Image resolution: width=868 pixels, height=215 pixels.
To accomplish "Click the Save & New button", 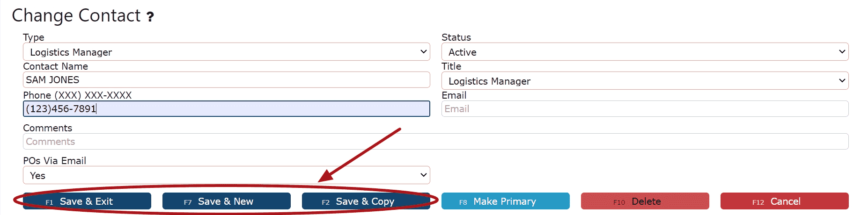I will [x=226, y=201].
